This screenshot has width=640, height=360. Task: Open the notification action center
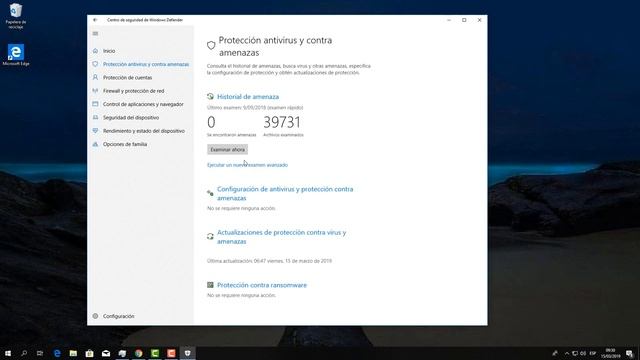click(630, 353)
